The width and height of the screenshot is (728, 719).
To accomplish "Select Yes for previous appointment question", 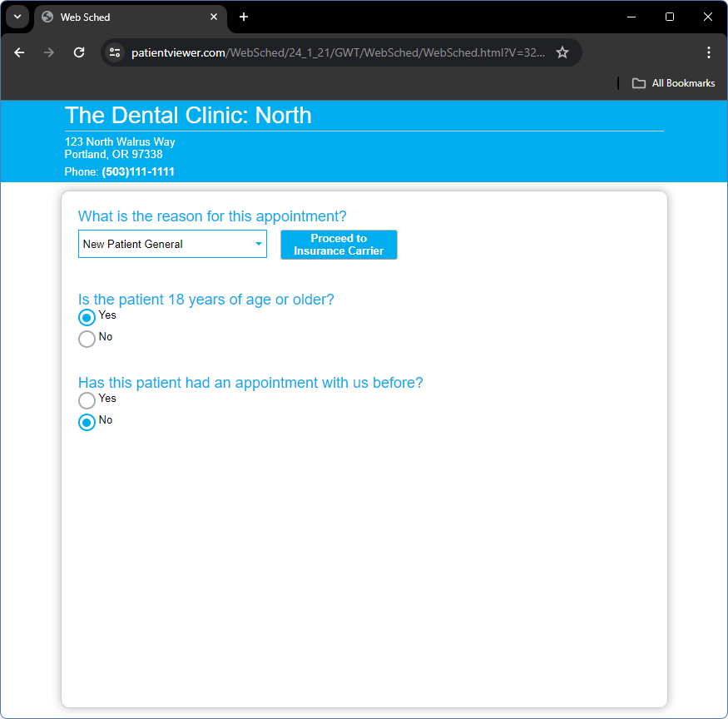I will (87, 400).
